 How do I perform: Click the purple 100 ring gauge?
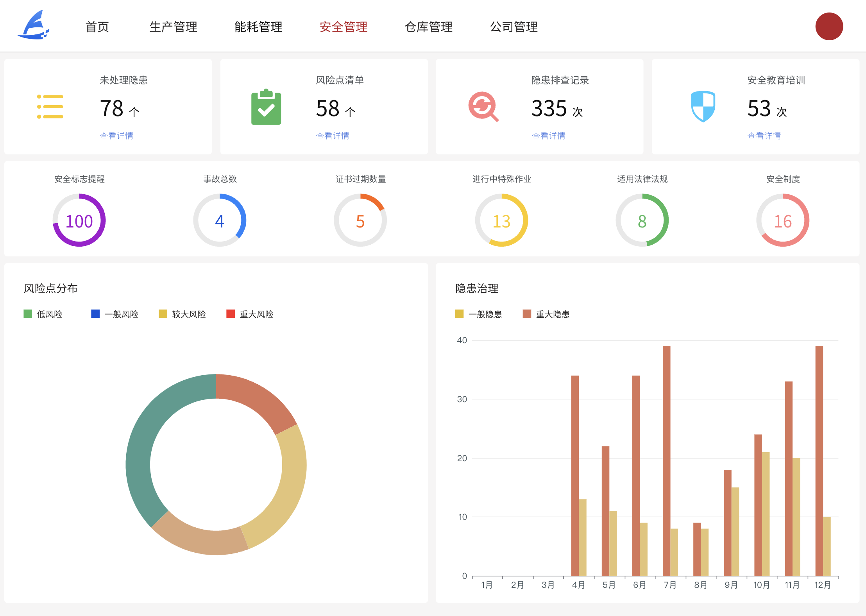pos(79,220)
